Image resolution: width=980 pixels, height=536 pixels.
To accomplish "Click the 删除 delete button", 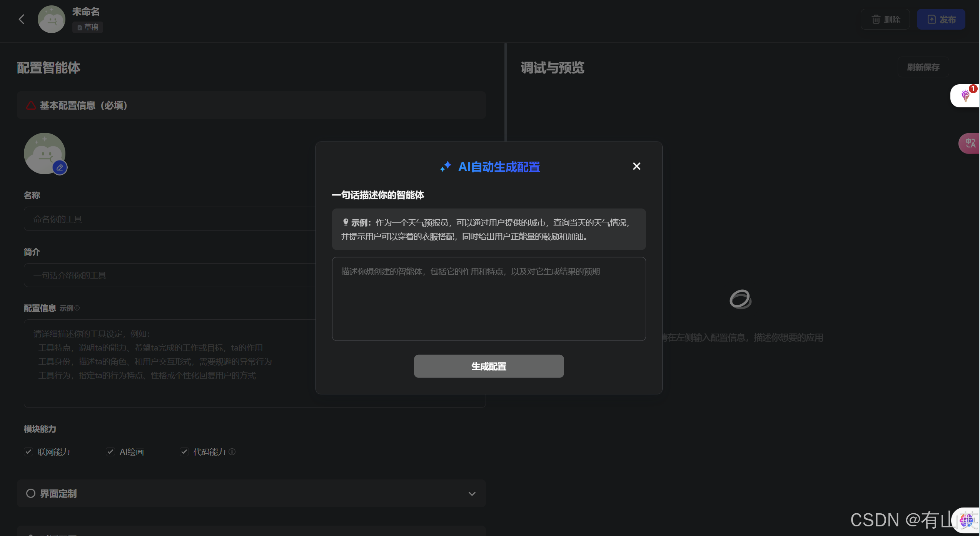I will click(885, 19).
